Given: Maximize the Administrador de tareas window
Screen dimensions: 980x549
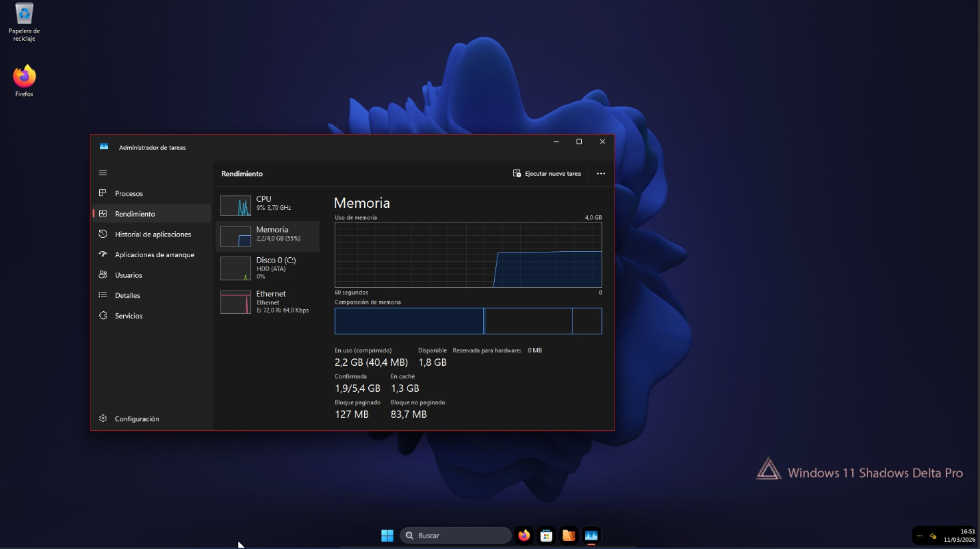Looking at the screenshot, I should (579, 142).
